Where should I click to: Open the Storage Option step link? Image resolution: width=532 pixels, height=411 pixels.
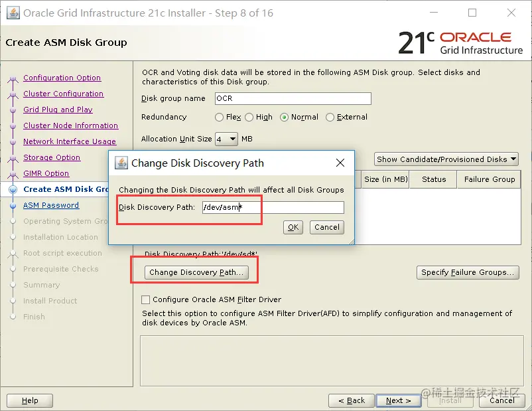tap(52, 157)
